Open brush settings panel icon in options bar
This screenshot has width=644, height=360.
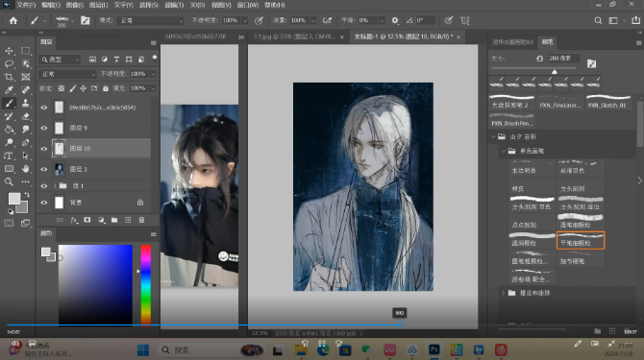coord(85,20)
